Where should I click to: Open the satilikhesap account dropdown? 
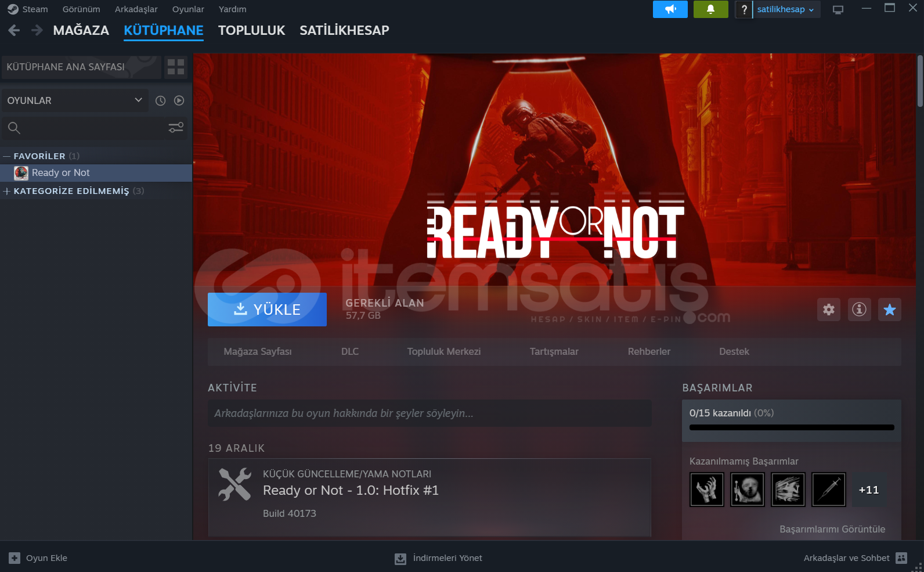(x=786, y=9)
